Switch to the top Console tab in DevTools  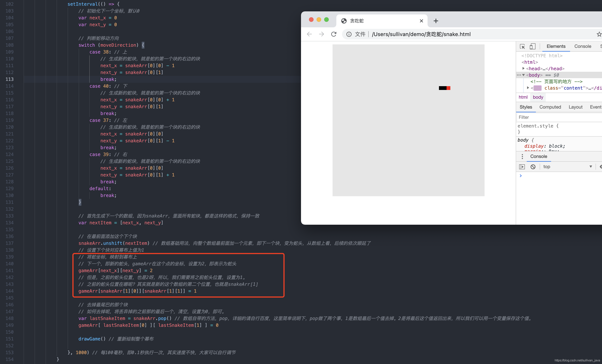click(583, 46)
